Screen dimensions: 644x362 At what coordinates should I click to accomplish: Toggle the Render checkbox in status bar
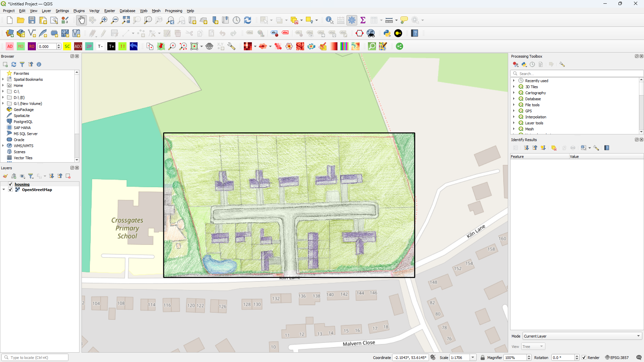point(584,358)
